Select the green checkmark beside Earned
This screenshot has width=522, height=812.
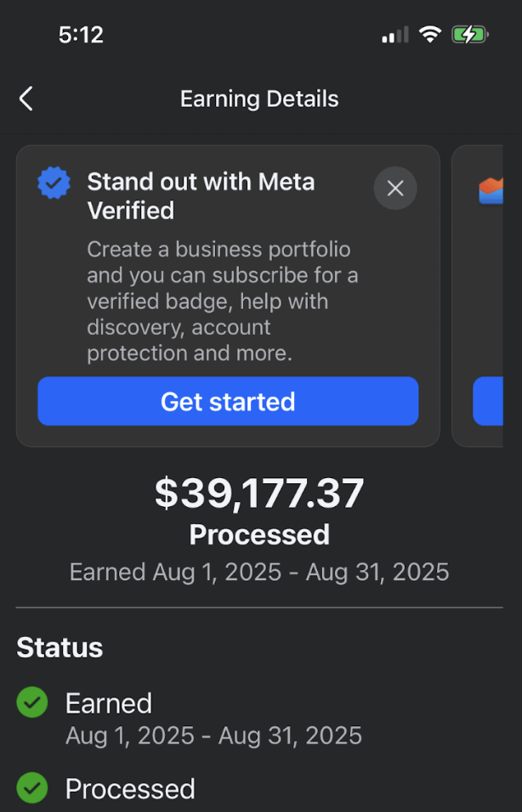click(x=31, y=702)
